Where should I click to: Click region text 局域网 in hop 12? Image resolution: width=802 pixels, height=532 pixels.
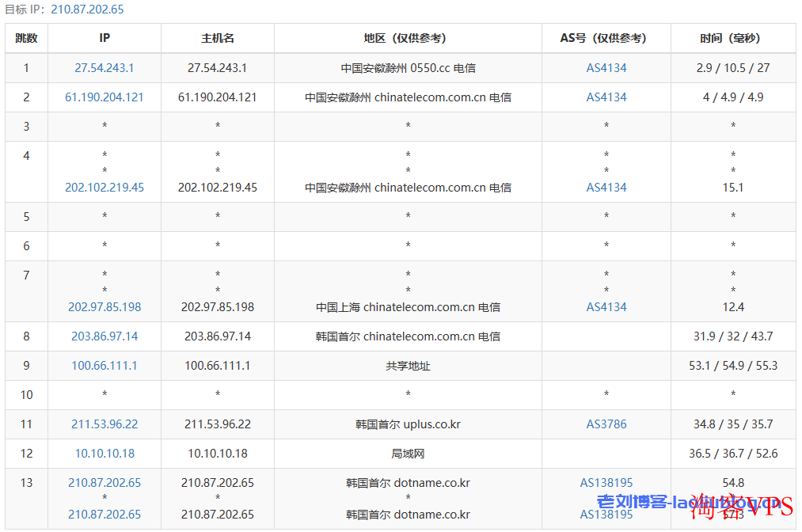(408, 454)
